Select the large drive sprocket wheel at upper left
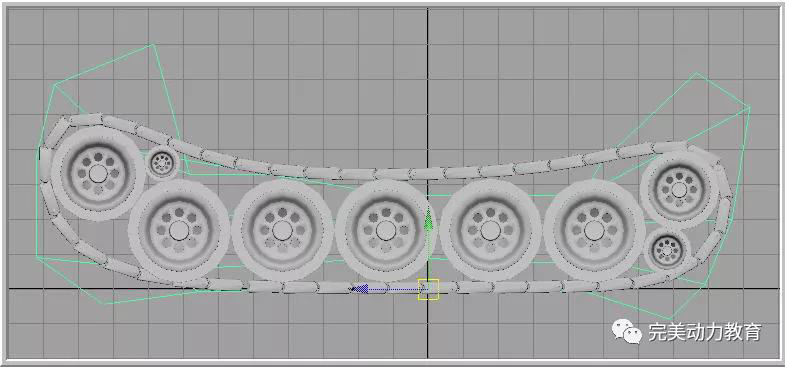This screenshot has width=785, height=367. pos(98,173)
